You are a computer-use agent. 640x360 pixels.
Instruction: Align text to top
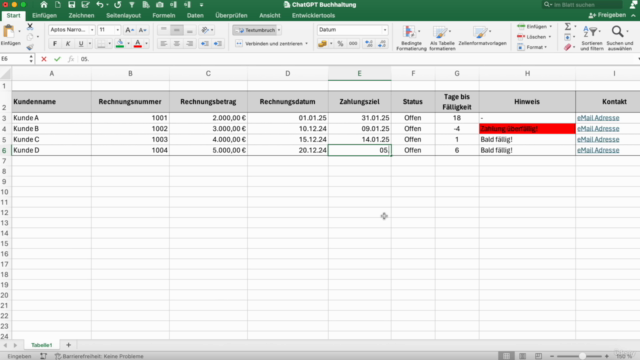(164, 30)
